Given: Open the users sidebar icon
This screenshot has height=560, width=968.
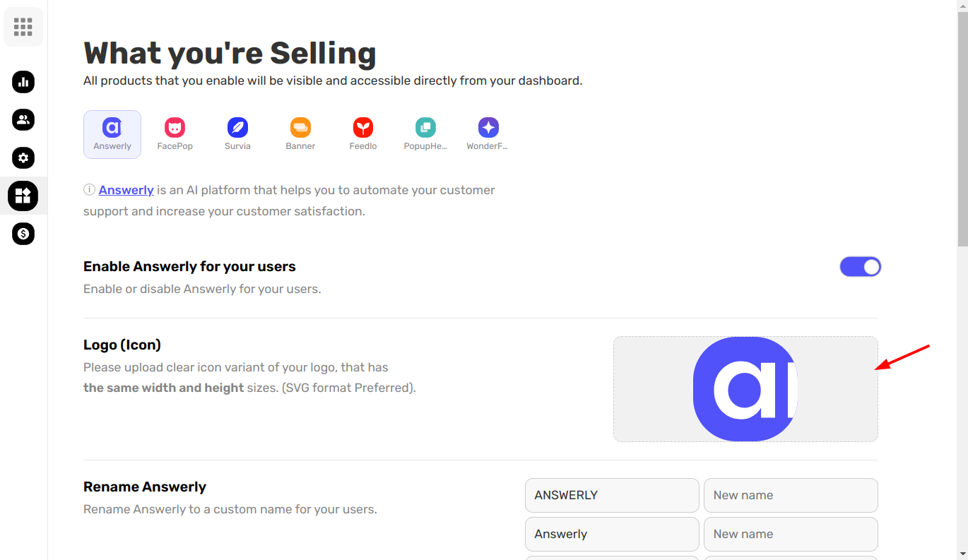Looking at the screenshot, I should coord(23,119).
